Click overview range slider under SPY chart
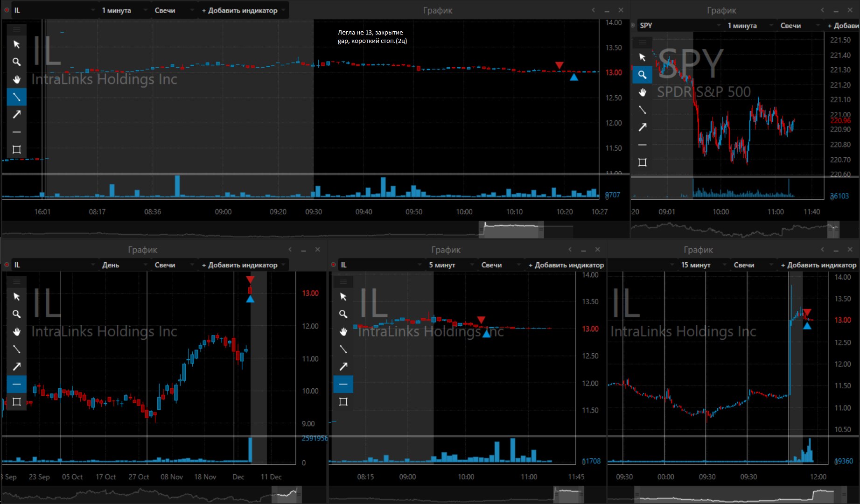Viewport: 860px width, 504px height. [x=833, y=229]
